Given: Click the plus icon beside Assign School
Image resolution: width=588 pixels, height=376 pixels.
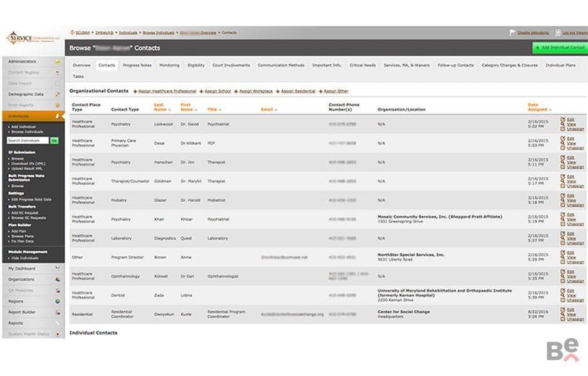Looking at the screenshot, I should click(201, 91).
